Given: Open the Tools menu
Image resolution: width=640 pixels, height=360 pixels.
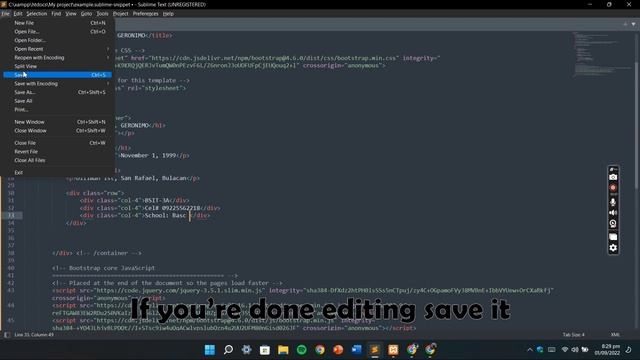Looking at the screenshot, I should click(x=102, y=13).
